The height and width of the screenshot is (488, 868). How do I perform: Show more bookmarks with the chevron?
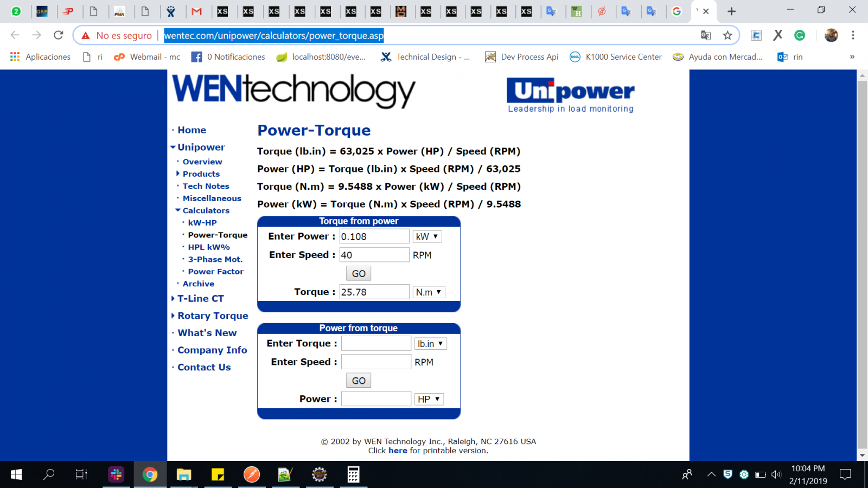[852, 57]
